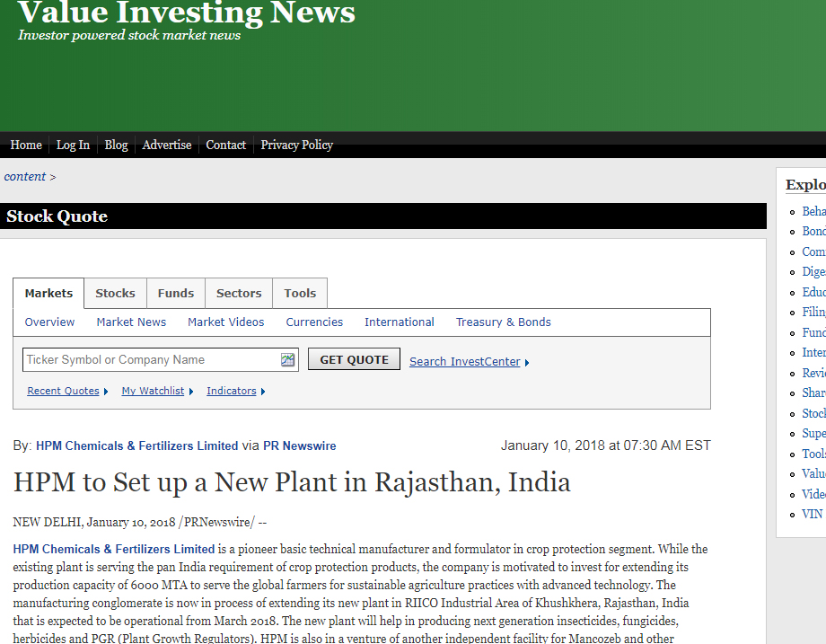Open the Contact menu item
Screen dimensions: 826x644
pyautogui.click(x=226, y=145)
